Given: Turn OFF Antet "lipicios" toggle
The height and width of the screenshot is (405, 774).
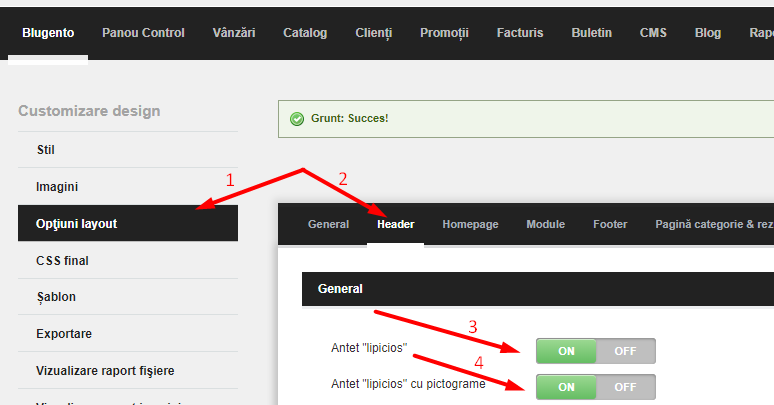Looking at the screenshot, I should click(x=625, y=351).
